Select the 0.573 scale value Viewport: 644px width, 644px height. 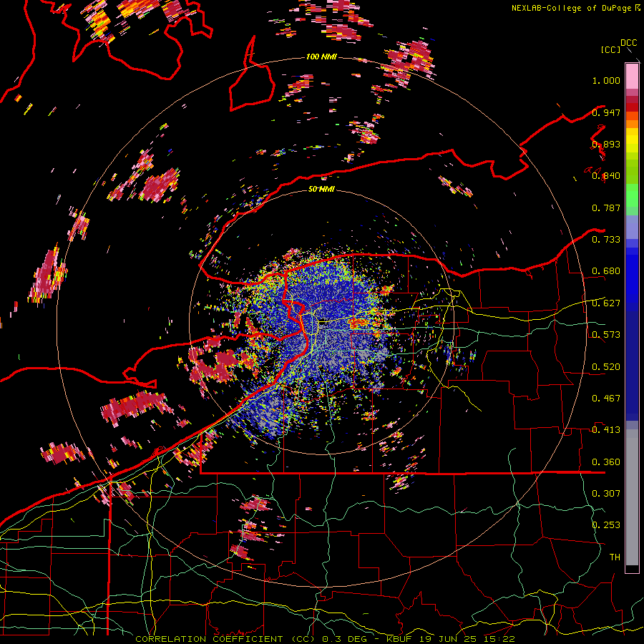[606, 335]
